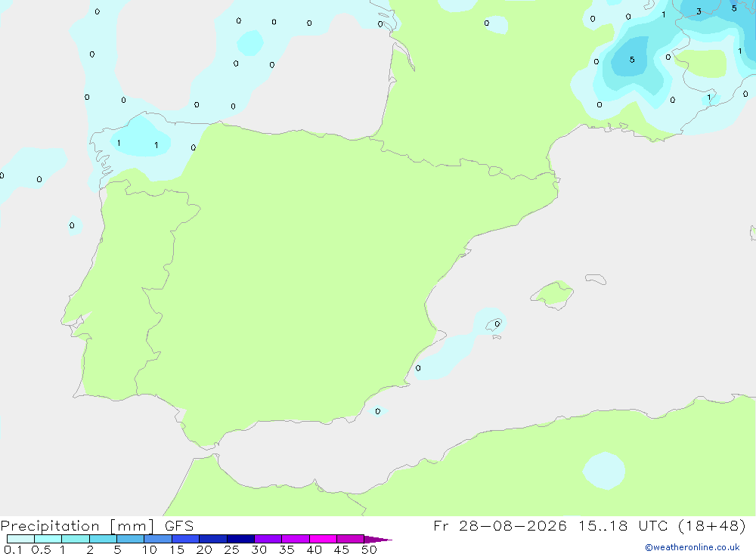The height and width of the screenshot is (554, 756).
Task: Click the '3' precipitation value in the top-right corner
Action: point(699,11)
